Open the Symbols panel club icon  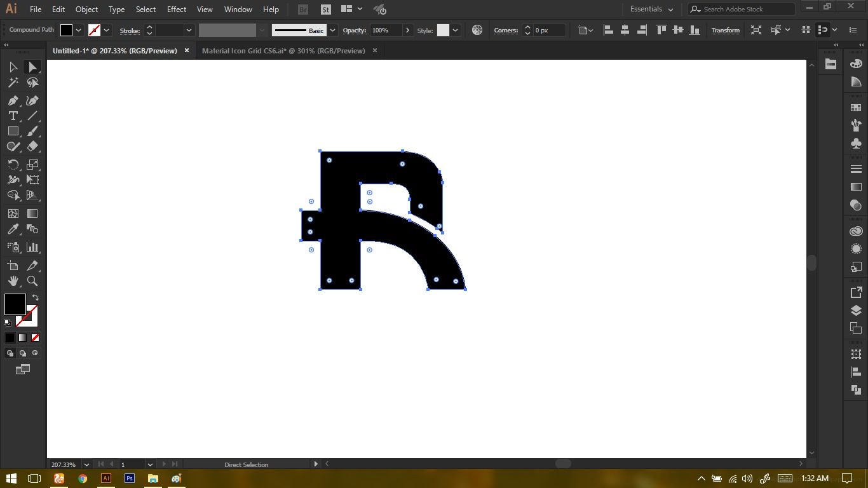point(856,144)
